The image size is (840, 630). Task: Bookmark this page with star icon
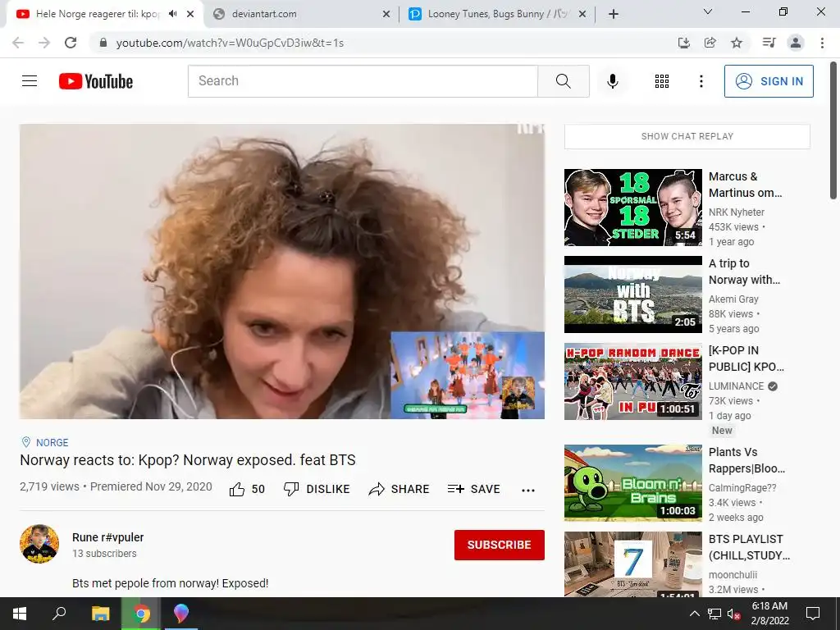pyautogui.click(x=737, y=43)
